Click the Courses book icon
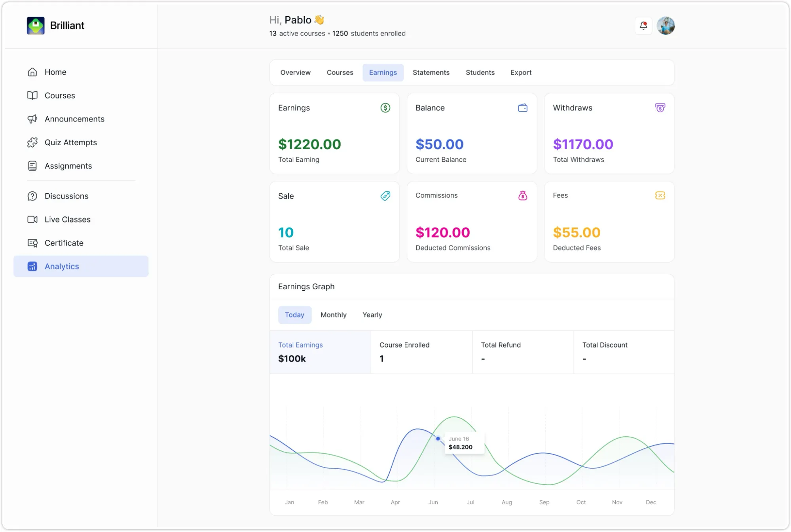791x532 pixels. 32,95
